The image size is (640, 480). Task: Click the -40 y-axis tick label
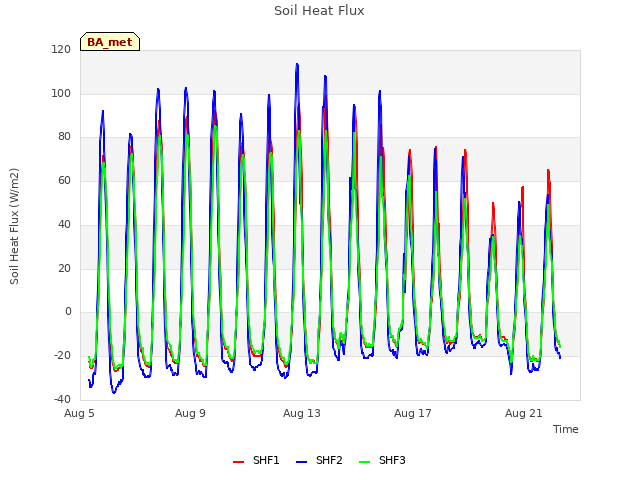pos(62,399)
